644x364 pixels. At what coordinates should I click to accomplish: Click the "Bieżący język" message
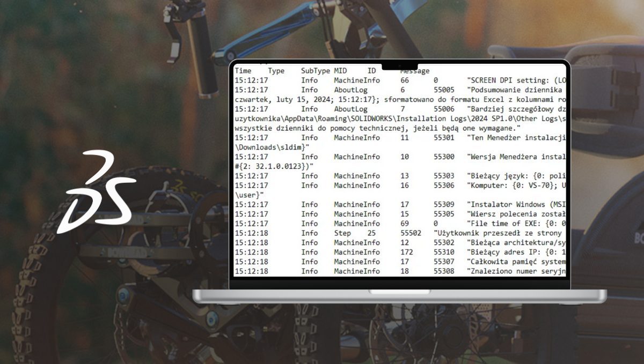(x=516, y=176)
